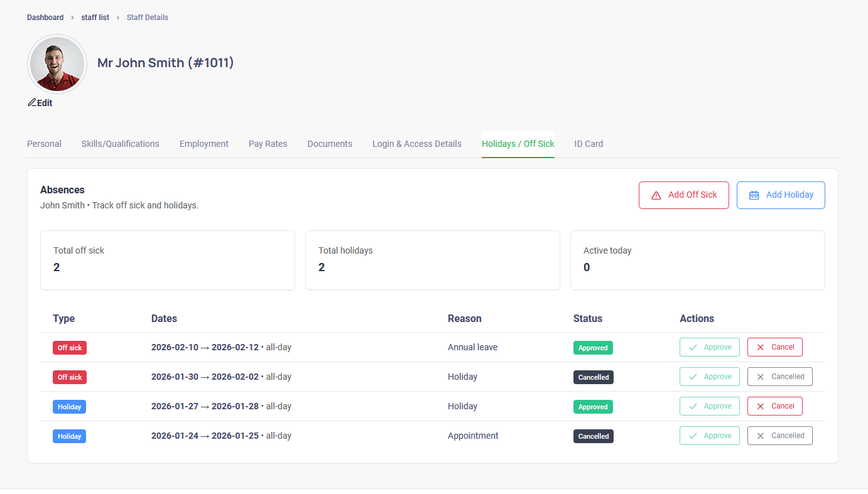868x494 pixels.
Task: Switch to the Documents tab
Action: pyautogui.click(x=330, y=144)
